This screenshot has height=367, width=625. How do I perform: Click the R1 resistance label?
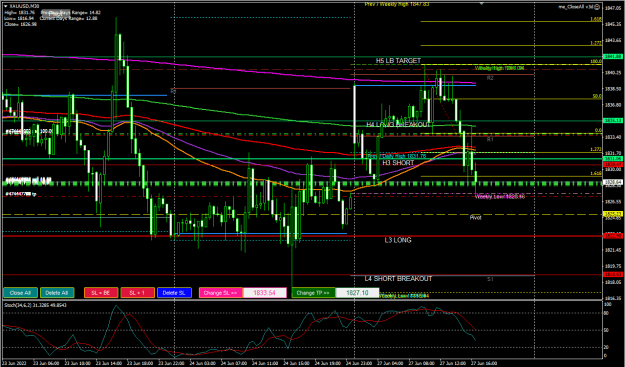(x=490, y=139)
